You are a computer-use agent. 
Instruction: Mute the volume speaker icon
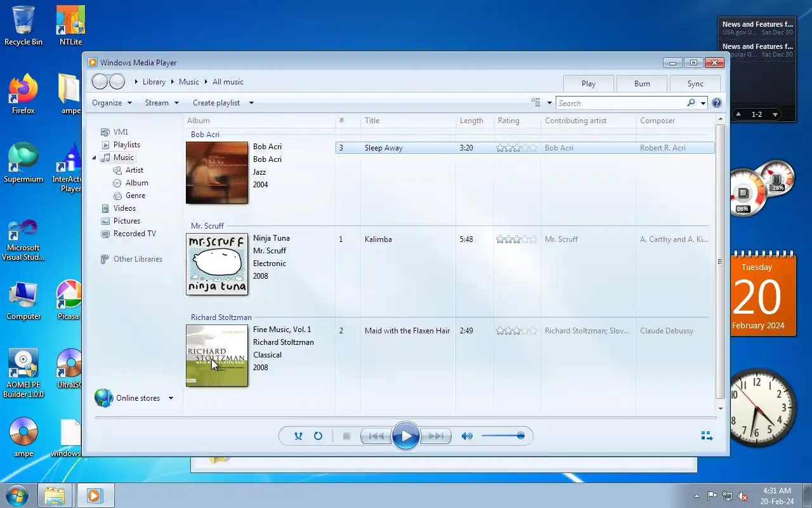click(x=467, y=436)
